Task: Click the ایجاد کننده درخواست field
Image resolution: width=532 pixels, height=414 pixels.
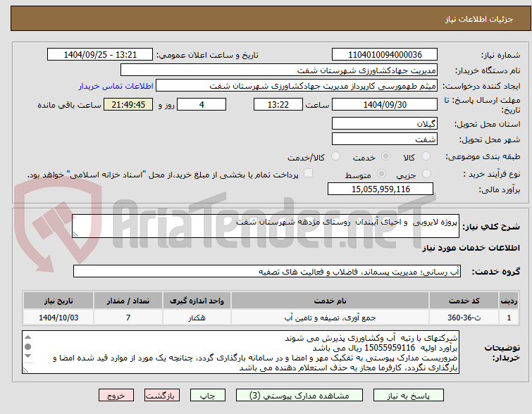Action: [x=296, y=86]
